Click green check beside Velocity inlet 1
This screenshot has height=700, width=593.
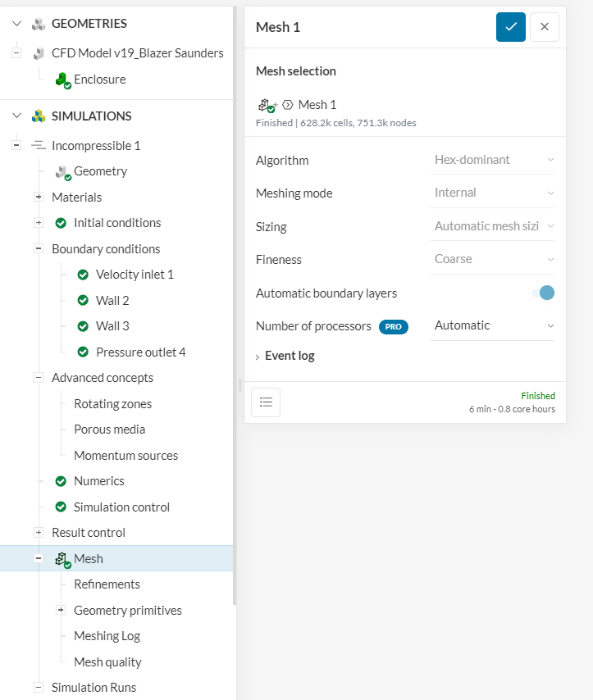(83, 275)
